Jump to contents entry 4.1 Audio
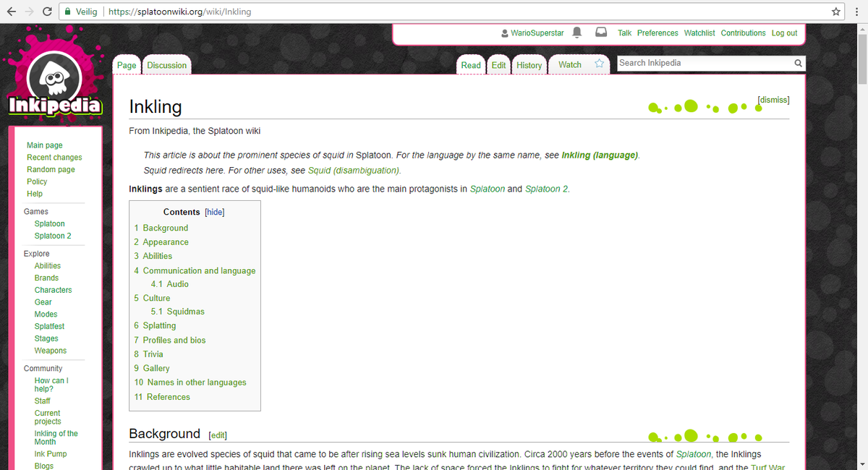 [x=170, y=284]
